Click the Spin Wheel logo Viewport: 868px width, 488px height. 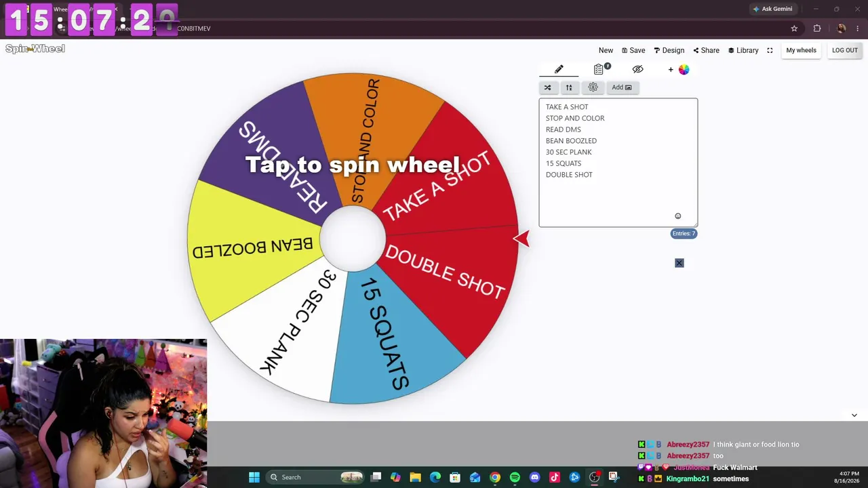[35, 49]
